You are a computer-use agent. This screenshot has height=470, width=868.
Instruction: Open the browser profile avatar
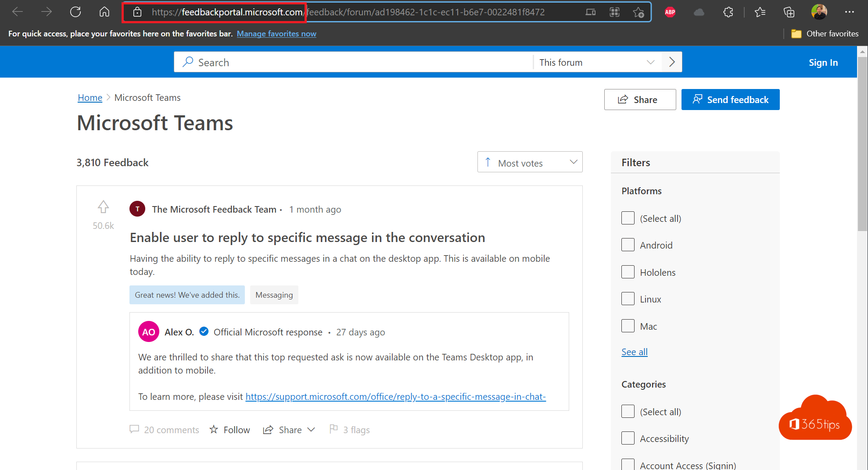pyautogui.click(x=819, y=12)
